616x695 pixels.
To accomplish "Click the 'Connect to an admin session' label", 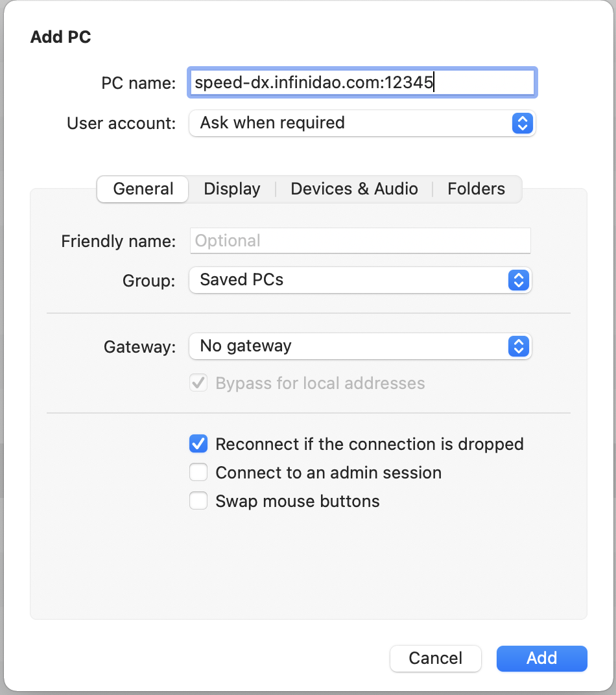I will pyautogui.click(x=328, y=473).
